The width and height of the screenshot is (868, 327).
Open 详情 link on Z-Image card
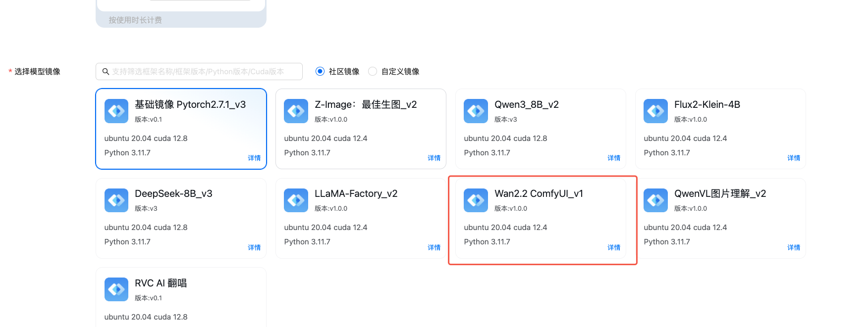click(434, 158)
